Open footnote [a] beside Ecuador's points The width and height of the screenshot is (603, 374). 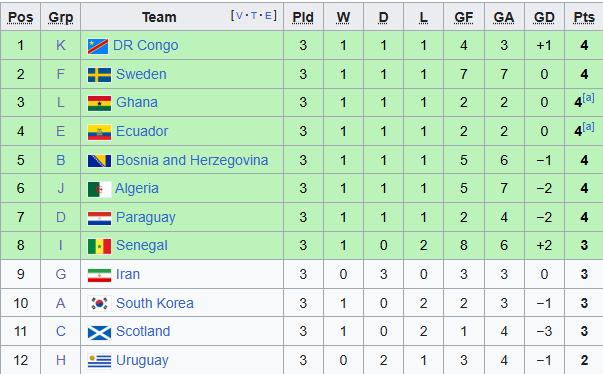(x=588, y=127)
